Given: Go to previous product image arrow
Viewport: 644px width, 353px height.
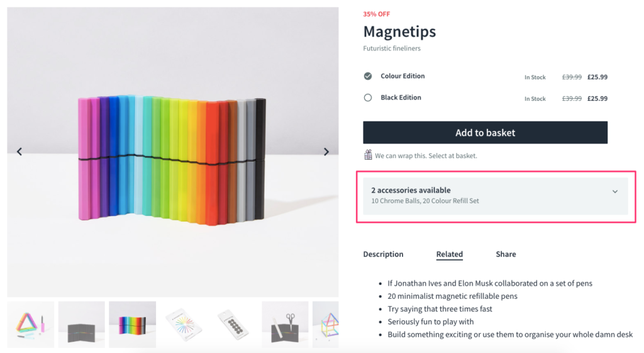Looking at the screenshot, I should [x=19, y=152].
